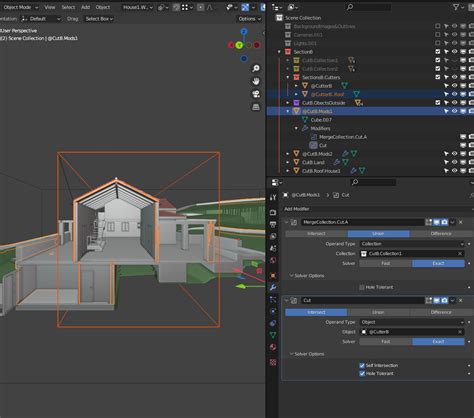The image size is (474, 418).
Task: Open the Render properties tab icon
Action: click(x=273, y=212)
